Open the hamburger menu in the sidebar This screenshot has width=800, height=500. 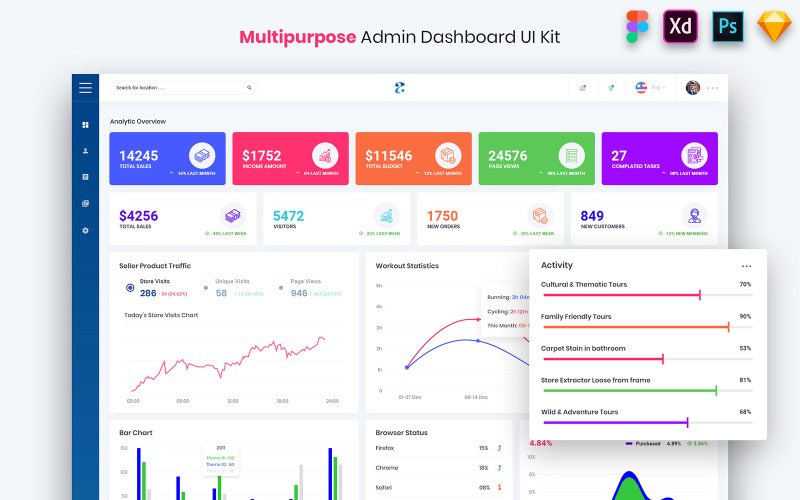85,88
